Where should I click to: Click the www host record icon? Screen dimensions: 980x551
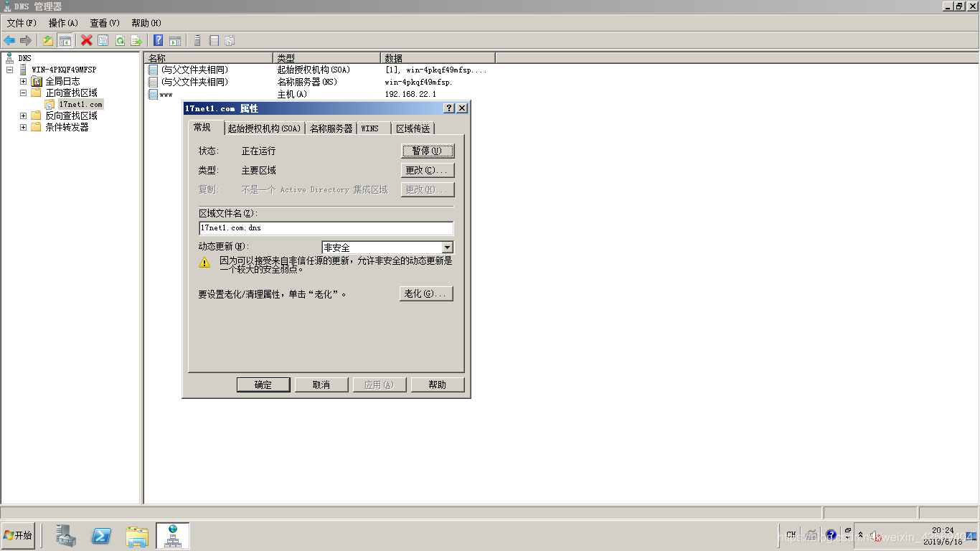(153, 94)
